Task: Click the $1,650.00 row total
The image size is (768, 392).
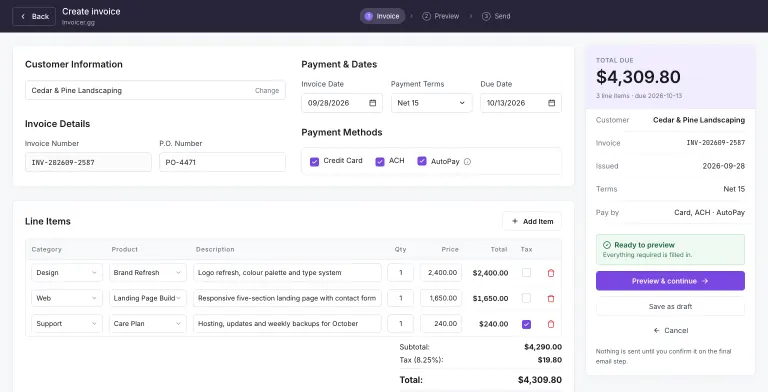Action: click(490, 298)
